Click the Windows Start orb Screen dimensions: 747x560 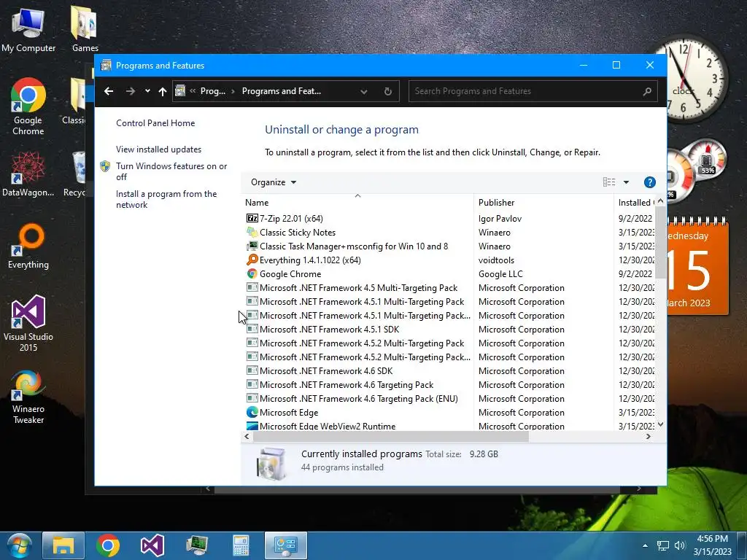pyautogui.click(x=19, y=545)
